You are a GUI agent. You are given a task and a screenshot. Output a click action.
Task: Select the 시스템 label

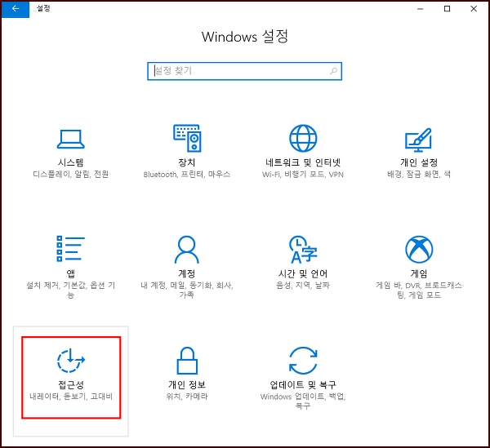[70, 162]
